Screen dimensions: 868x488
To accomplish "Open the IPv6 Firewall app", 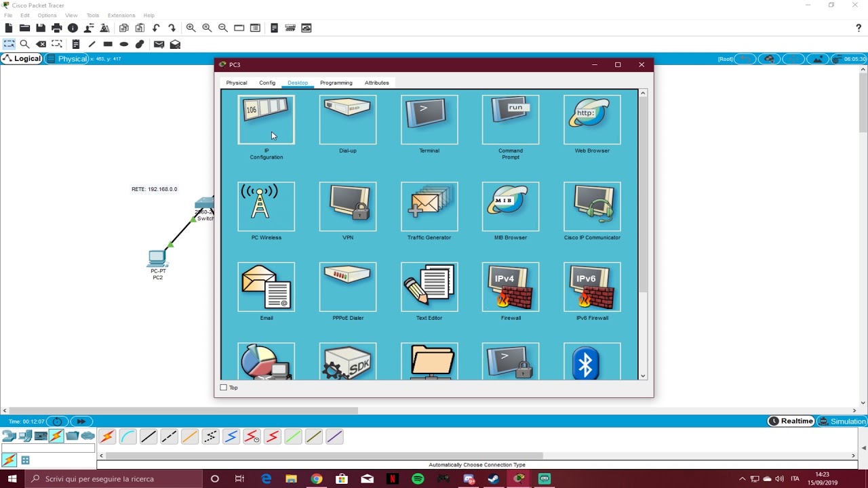I will (592, 287).
